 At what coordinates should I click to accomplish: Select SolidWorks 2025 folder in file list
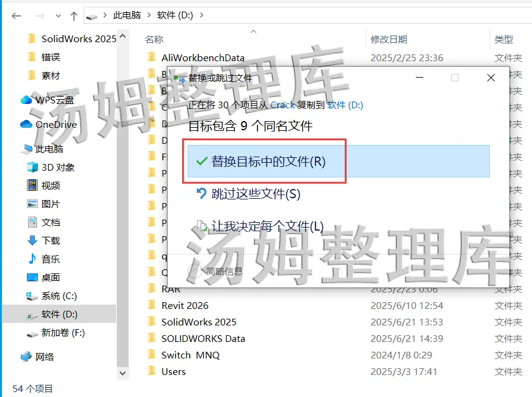(199, 322)
